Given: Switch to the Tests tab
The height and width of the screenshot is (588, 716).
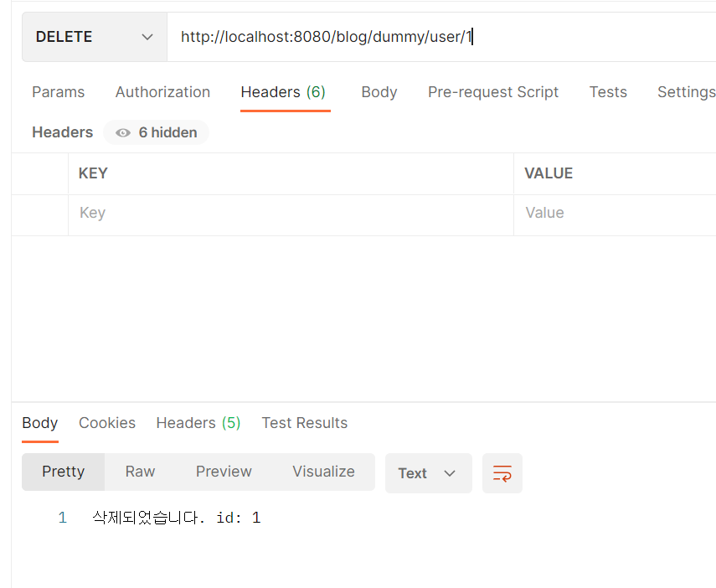Looking at the screenshot, I should [608, 92].
